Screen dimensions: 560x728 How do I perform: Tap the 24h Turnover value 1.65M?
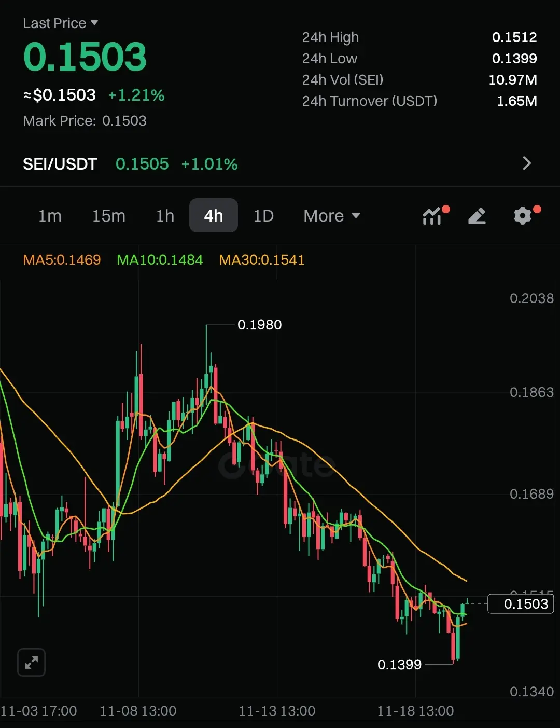point(517,101)
